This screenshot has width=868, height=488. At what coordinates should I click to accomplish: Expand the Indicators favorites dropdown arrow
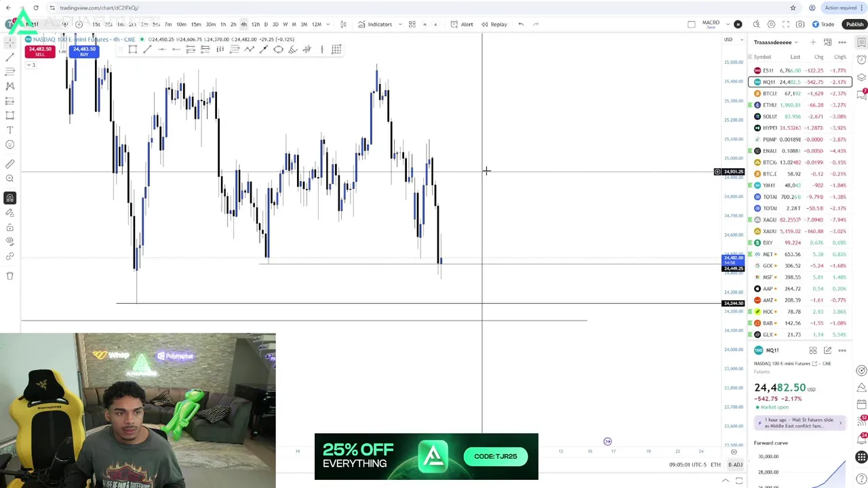[400, 24]
